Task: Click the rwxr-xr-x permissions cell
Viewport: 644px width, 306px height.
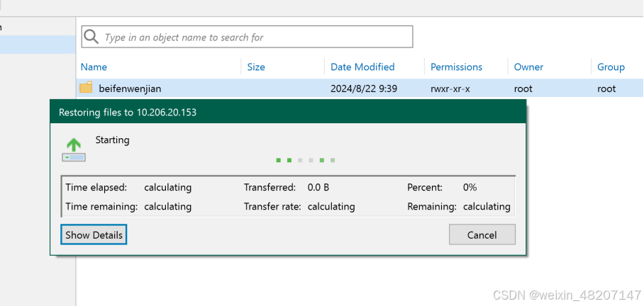Action: click(x=450, y=89)
